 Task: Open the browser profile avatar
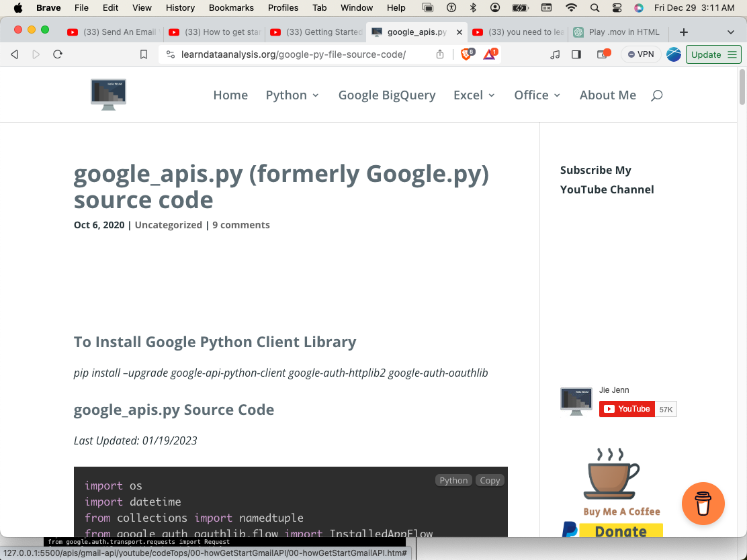click(x=674, y=54)
